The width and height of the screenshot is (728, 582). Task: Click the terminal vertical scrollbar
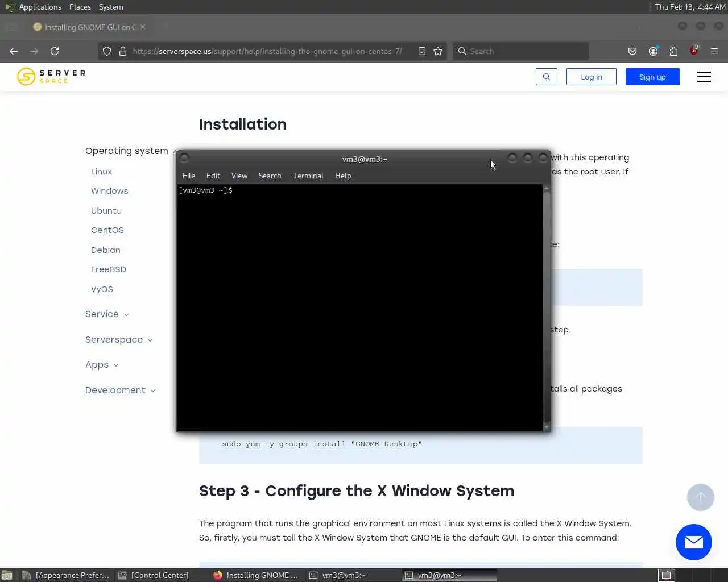(x=547, y=307)
